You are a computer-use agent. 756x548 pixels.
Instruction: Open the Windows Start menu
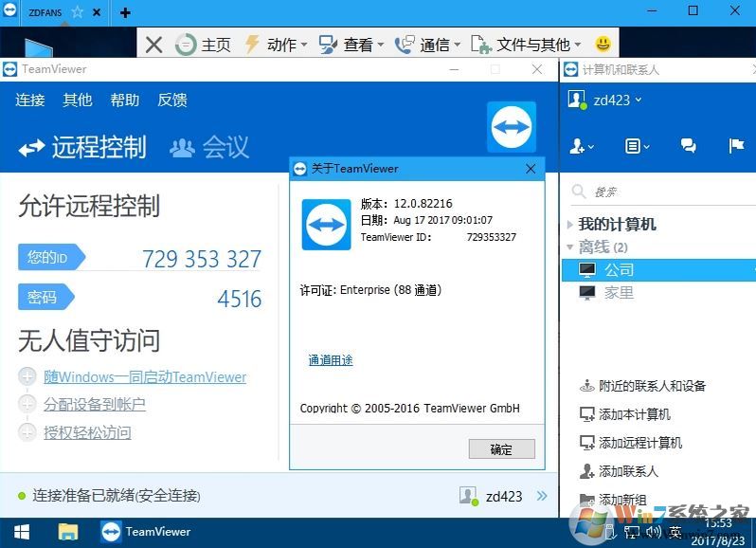point(22,532)
